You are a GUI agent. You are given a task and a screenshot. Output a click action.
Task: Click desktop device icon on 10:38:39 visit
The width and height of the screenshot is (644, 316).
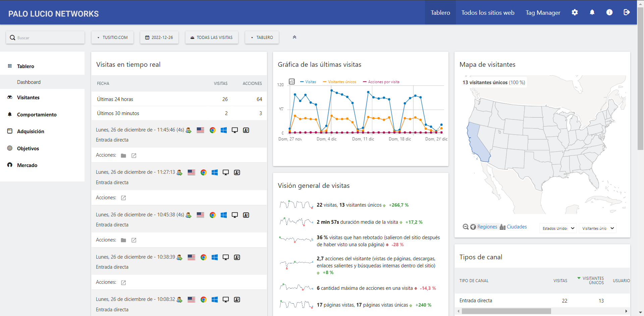(x=226, y=257)
